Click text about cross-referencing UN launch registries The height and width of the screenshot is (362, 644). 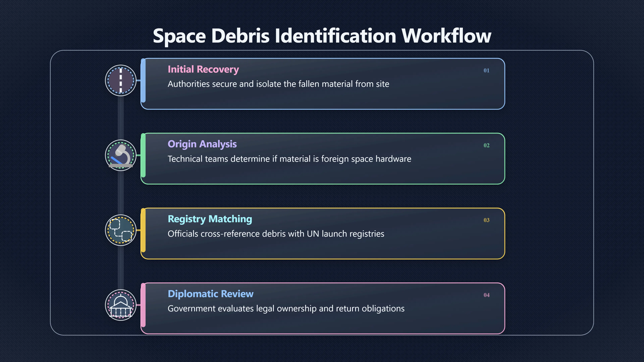(276, 234)
